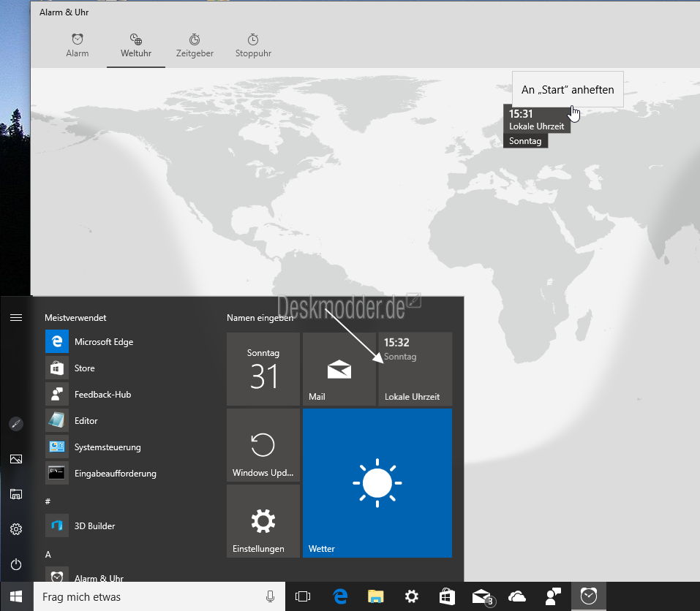
Task: Open the Wetter weather tile
Action: coord(377,483)
